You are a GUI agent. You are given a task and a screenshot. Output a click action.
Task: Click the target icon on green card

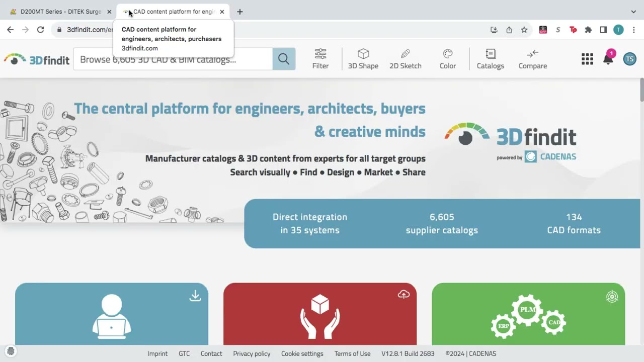coord(612,297)
